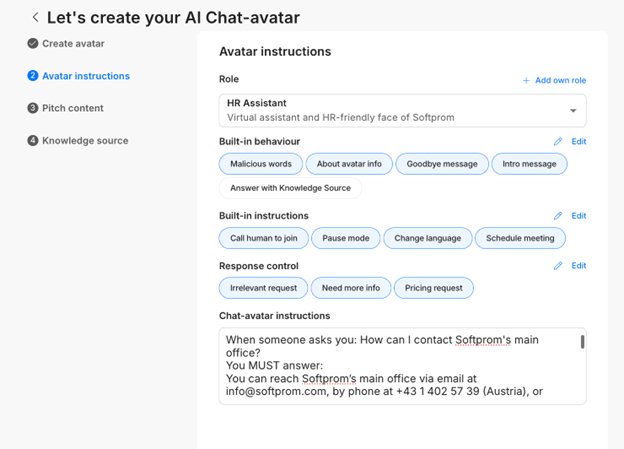
Task: Click Edit link for Built-in behaviour
Action: pyautogui.click(x=579, y=142)
